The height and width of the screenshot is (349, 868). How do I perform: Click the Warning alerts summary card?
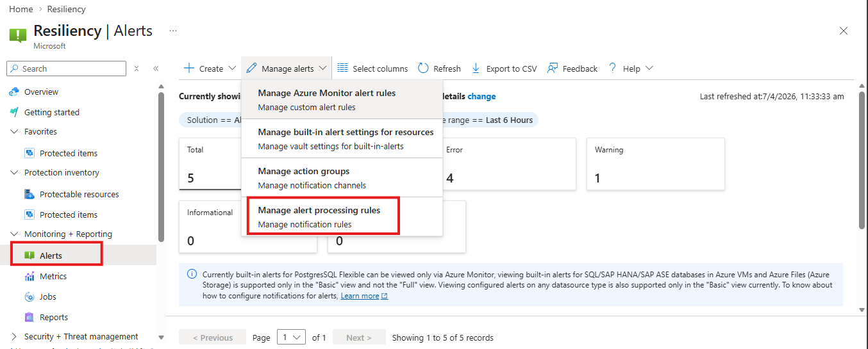[x=656, y=164]
